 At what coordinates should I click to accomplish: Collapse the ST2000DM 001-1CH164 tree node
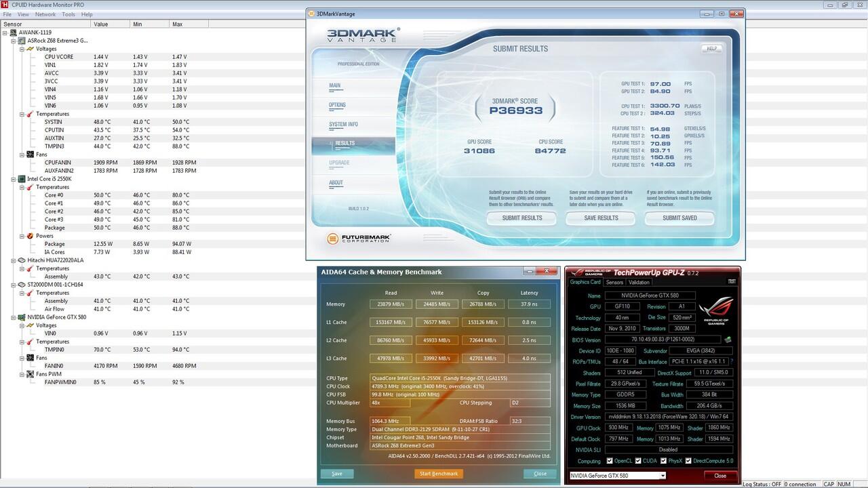pos(14,285)
